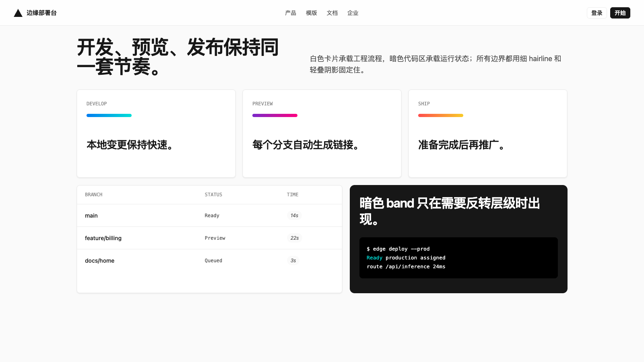The height and width of the screenshot is (362, 644).
Task: Open the 模版 nav item
Action: pos(312,13)
